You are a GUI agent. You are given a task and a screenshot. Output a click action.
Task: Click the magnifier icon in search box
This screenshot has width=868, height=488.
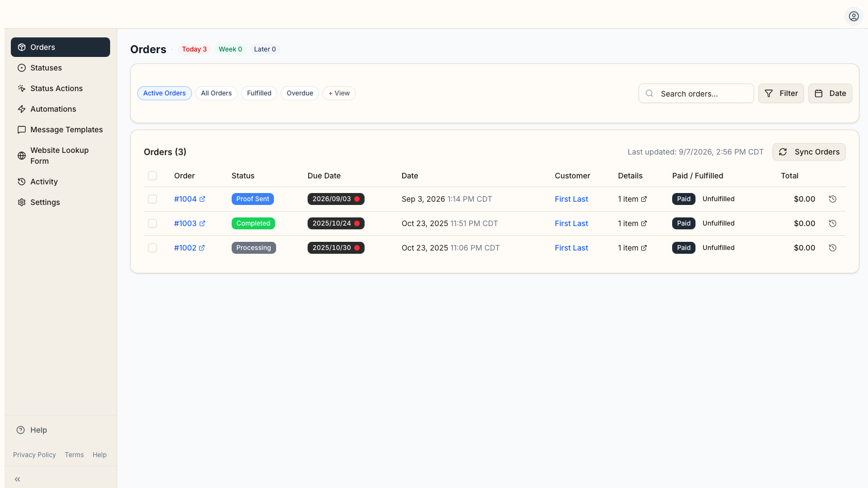point(649,93)
